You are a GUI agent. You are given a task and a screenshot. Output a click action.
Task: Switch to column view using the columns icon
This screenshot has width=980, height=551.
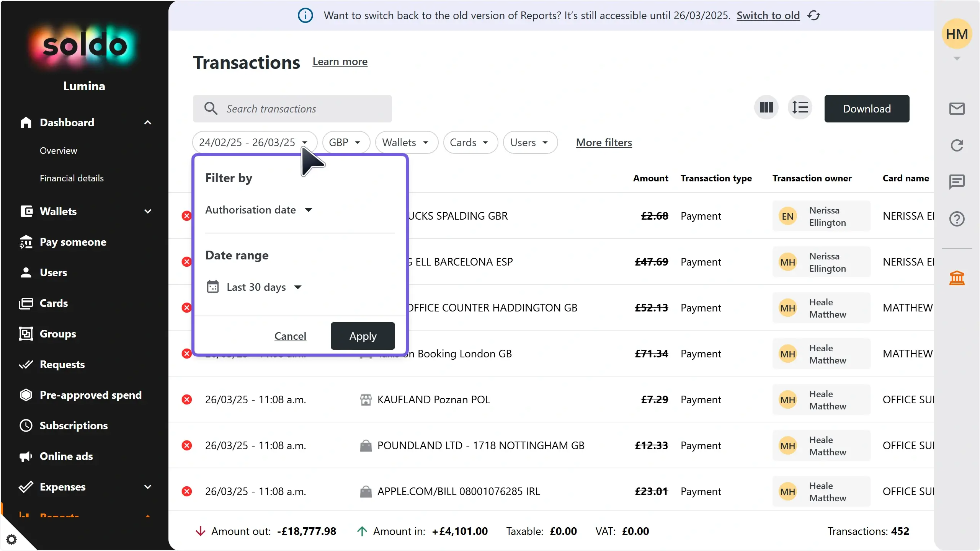(766, 108)
